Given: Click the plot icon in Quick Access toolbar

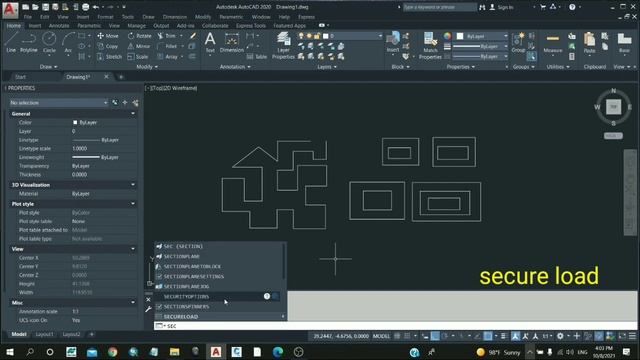Looking at the screenshot, I should [x=85, y=7].
